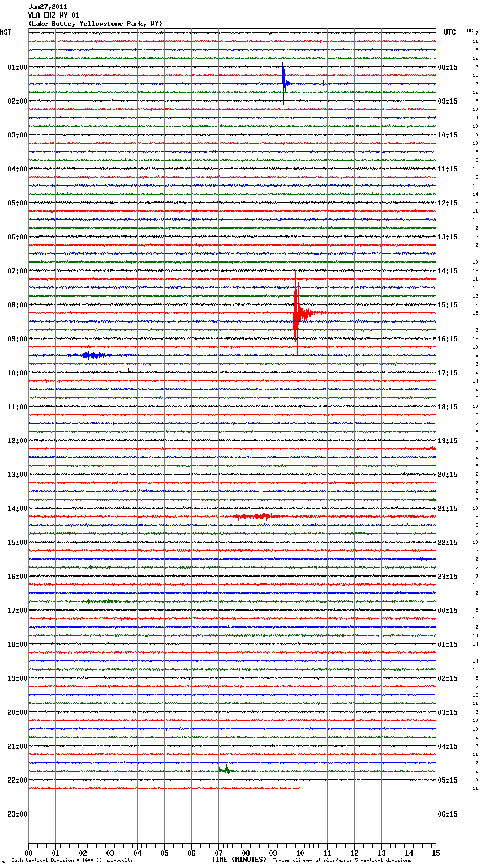Select the 03:00 MST hour label

(x=18, y=135)
